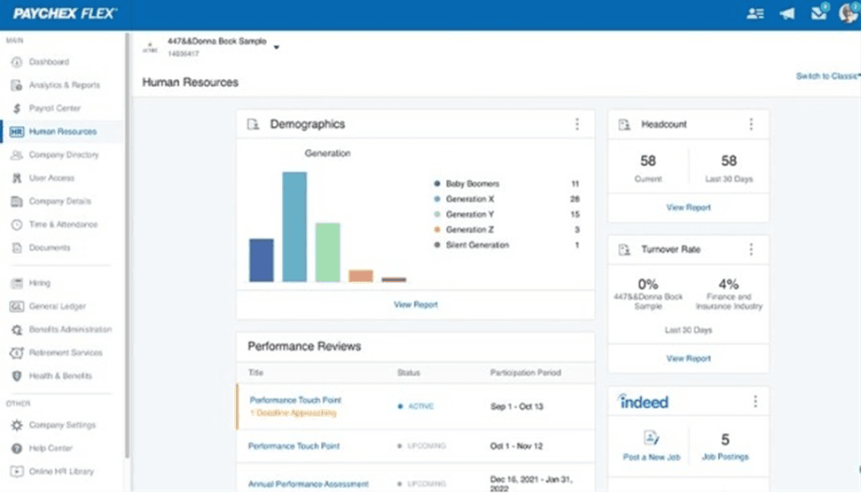Image resolution: width=868 pixels, height=495 pixels.
Task: Expand the company selector dropdown arrow
Action: tap(277, 48)
